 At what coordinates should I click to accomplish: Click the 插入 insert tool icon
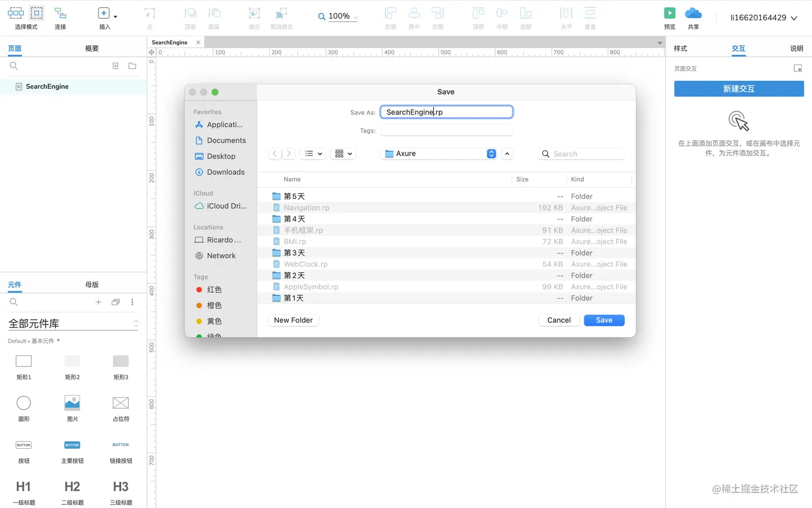point(104,13)
